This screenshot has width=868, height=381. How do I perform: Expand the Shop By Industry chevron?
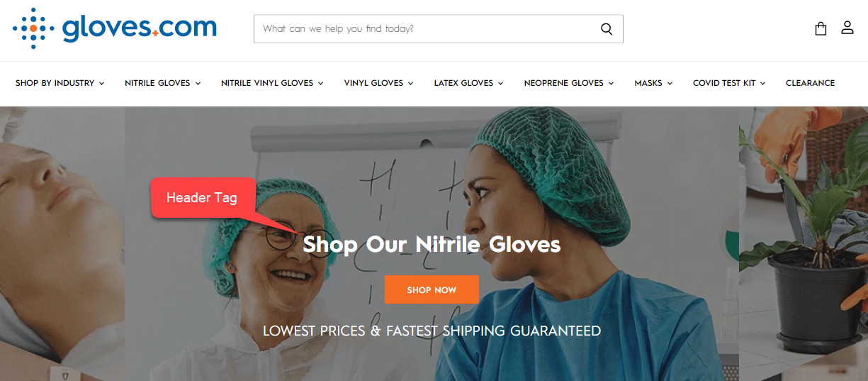pyautogui.click(x=102, y=84)
